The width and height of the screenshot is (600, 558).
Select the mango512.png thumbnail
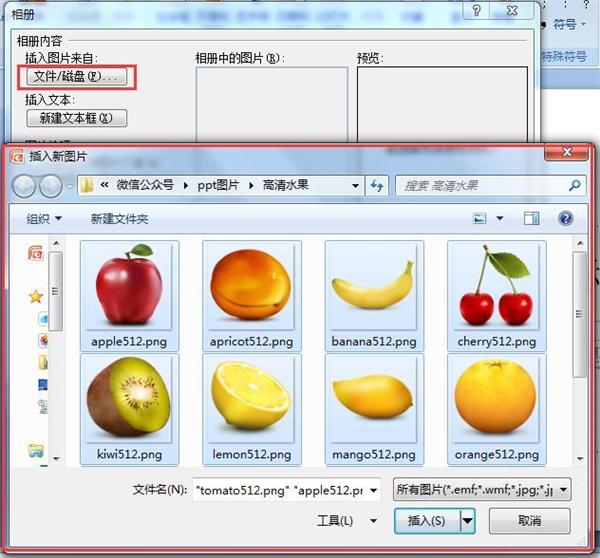[x=374, y=409]
